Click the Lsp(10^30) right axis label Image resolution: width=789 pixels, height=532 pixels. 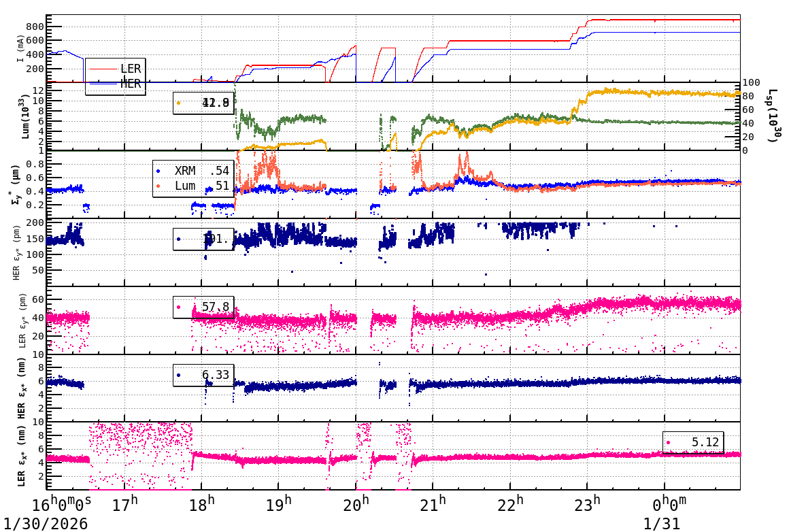click(771, 116)
